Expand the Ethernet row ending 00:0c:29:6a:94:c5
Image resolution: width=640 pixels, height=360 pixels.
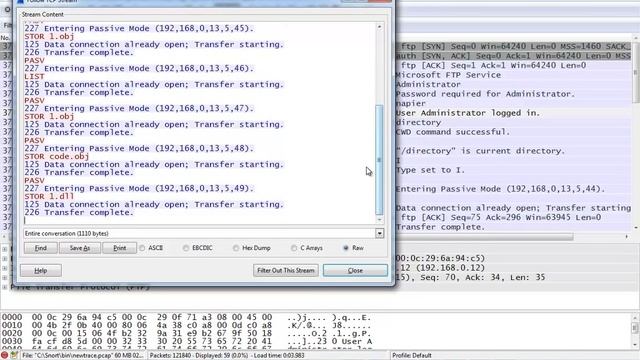5,258
